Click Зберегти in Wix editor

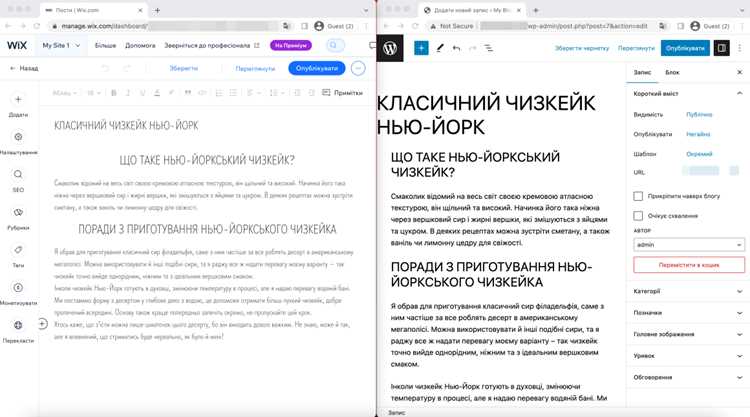click(184, 68)
